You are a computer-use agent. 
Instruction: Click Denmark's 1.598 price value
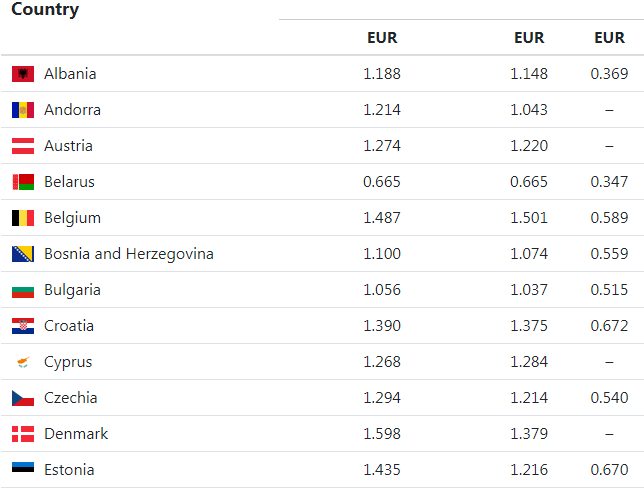tap(382, 434)
